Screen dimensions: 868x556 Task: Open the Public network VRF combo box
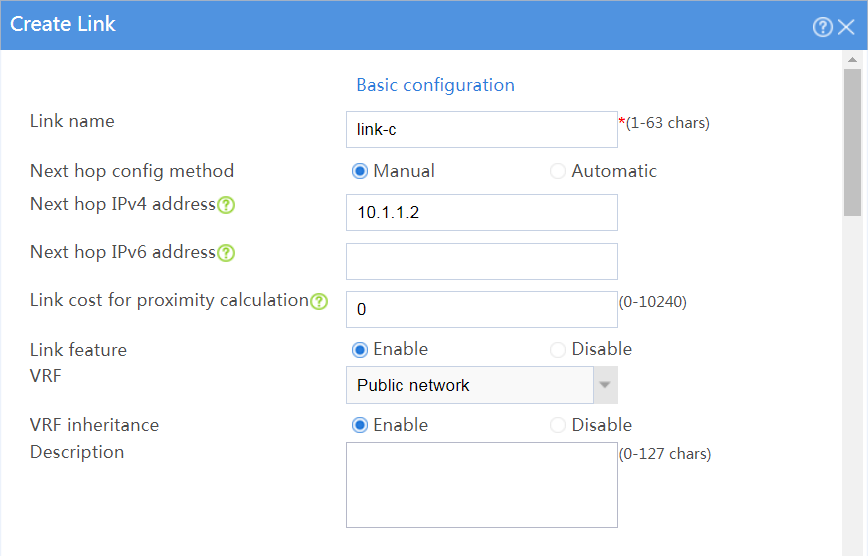click(x=470, y=385)
